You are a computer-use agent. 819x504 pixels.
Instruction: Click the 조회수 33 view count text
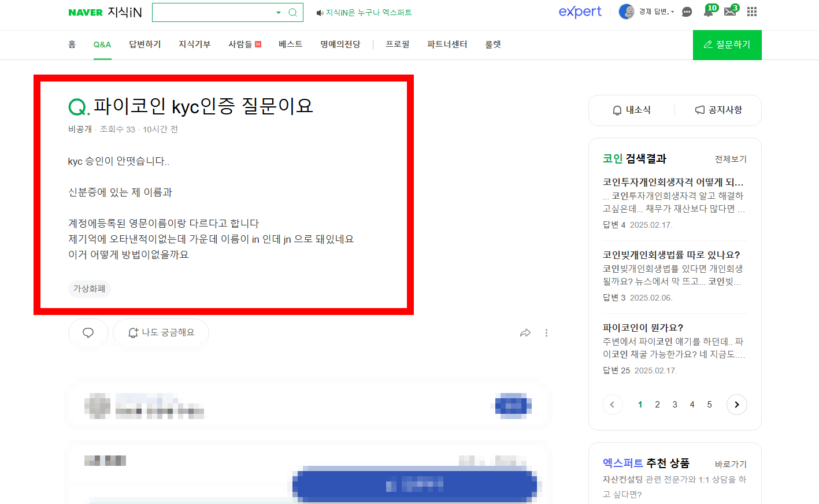click(117, 129)
